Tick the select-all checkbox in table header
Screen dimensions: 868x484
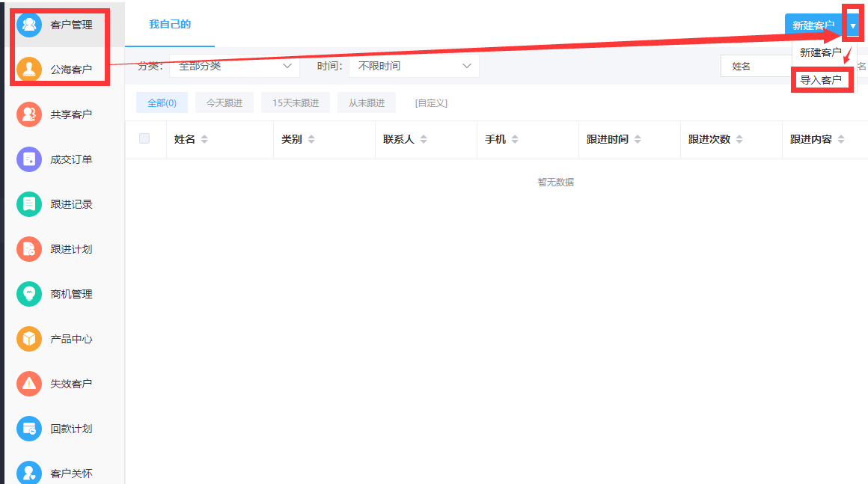point(144,138)
